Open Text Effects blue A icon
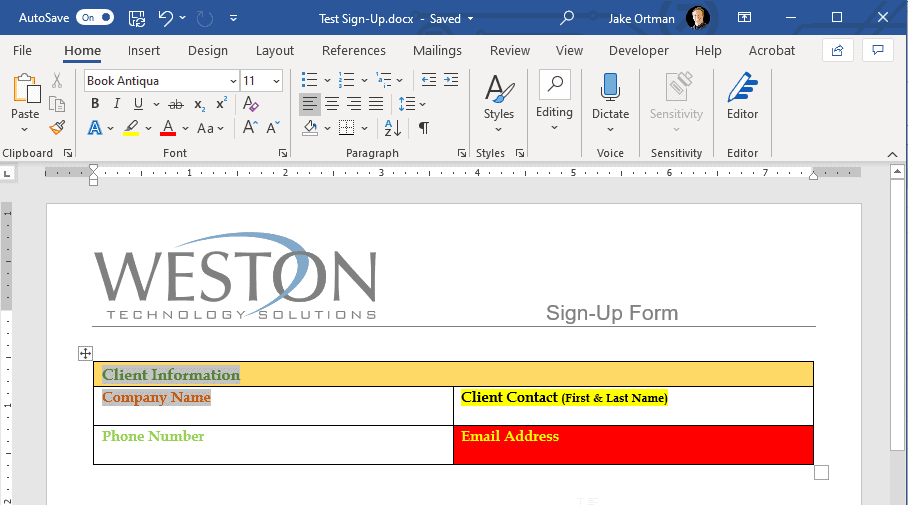The height and width of the screenshot is (505, 908). pyautogui.click(x=95, y=127)
